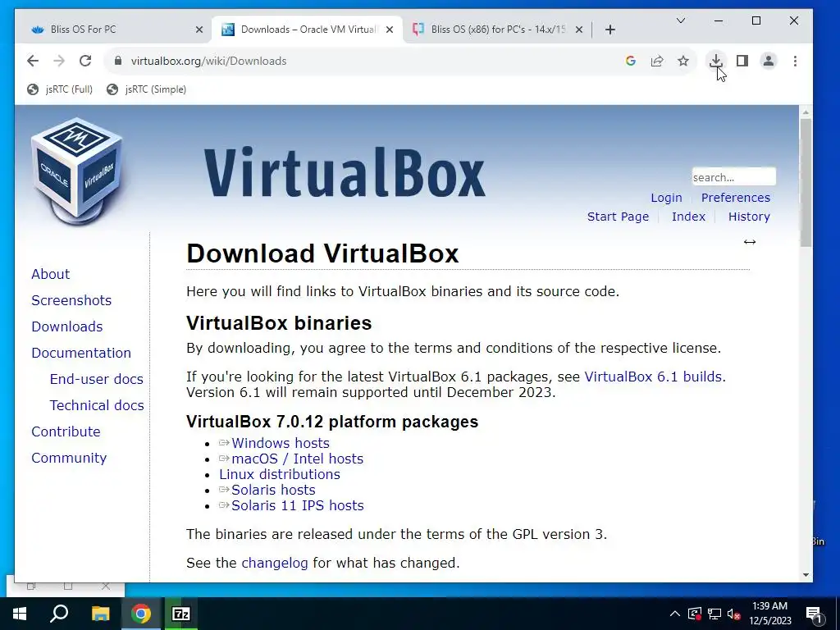Viewport: 840px width, 630px height.
Task: Open the VirtualBox 6.1 builds link
Action: [653, 377]
